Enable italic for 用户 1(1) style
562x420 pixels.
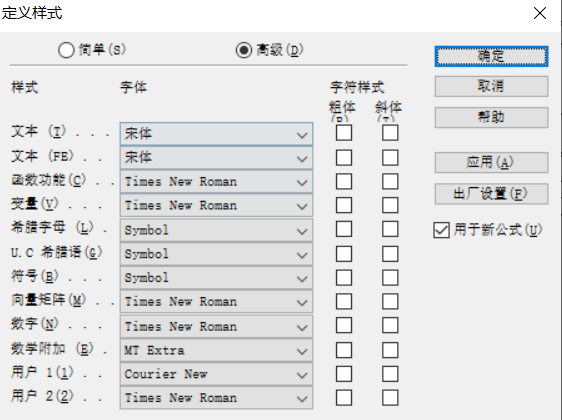(390, 374)
